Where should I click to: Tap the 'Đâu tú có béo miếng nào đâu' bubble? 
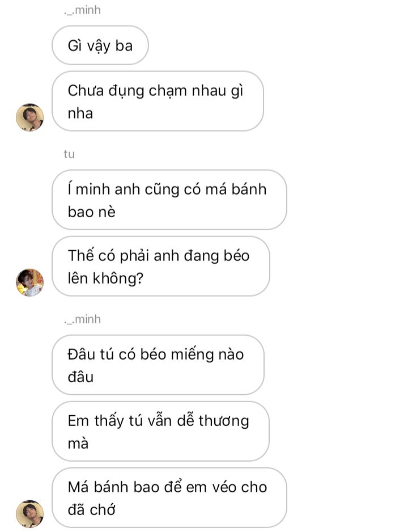tap(158, 365)
